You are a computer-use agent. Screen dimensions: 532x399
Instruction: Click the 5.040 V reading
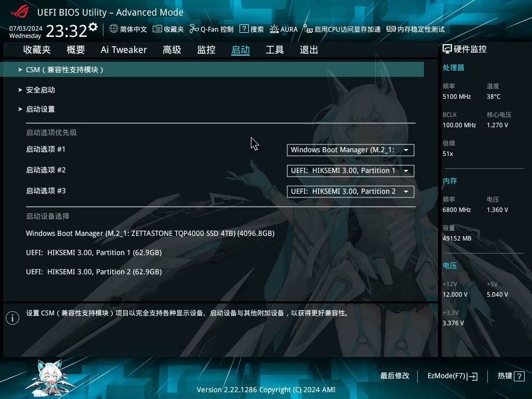(x=497, y=295)
